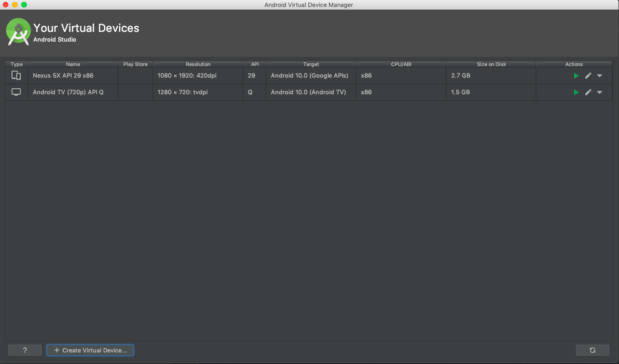Click the Your Virtual Devices heading
619x364 pixels.
[86, 28]
